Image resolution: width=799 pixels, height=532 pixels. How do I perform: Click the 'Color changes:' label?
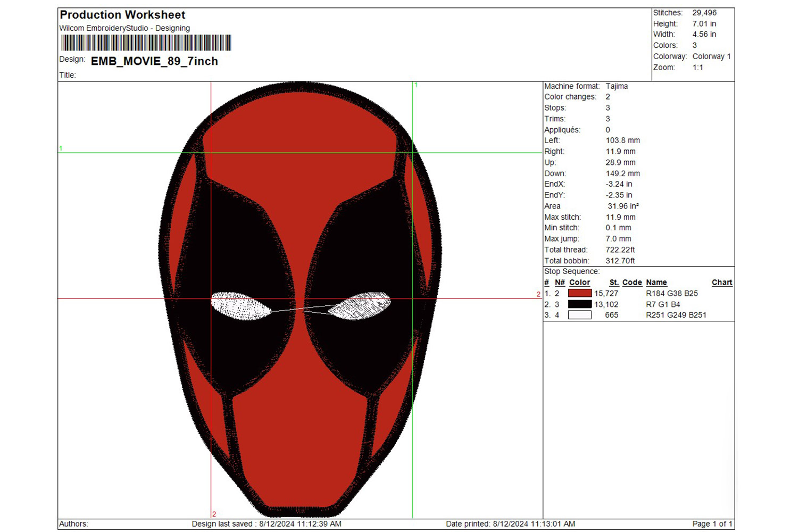tap(570, 97)
